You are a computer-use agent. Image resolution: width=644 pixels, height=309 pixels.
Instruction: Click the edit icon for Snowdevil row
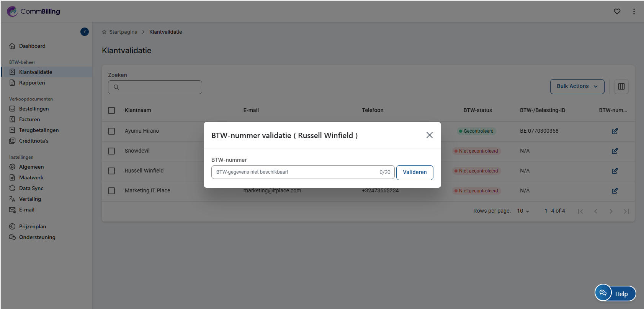click(x=615, y=151)
